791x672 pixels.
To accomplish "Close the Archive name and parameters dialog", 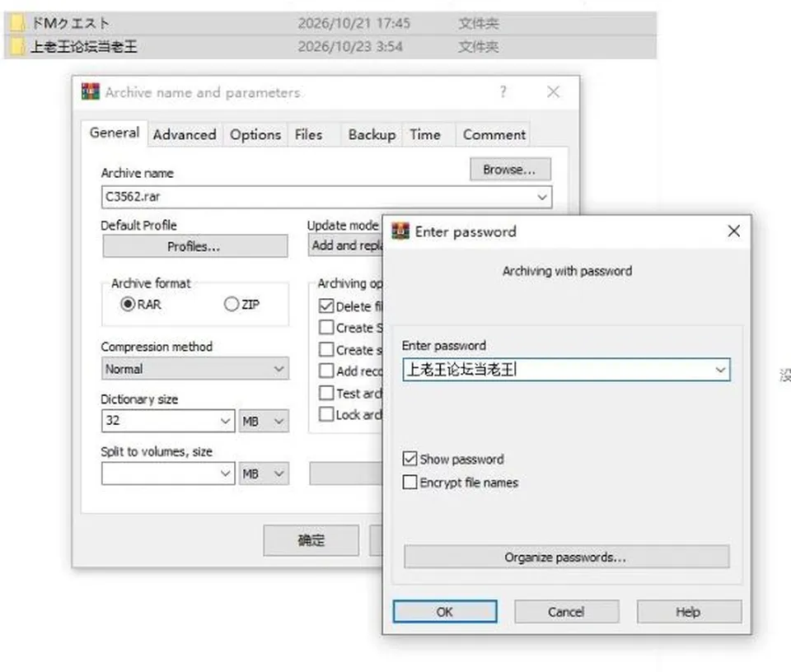I will [x=554, y=91].
